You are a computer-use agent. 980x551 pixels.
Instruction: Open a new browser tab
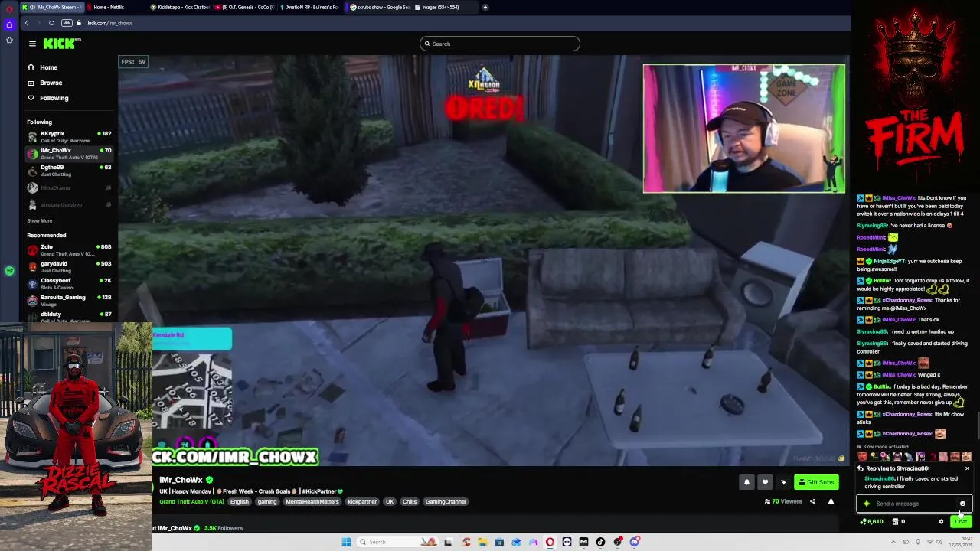pos(485,7)
